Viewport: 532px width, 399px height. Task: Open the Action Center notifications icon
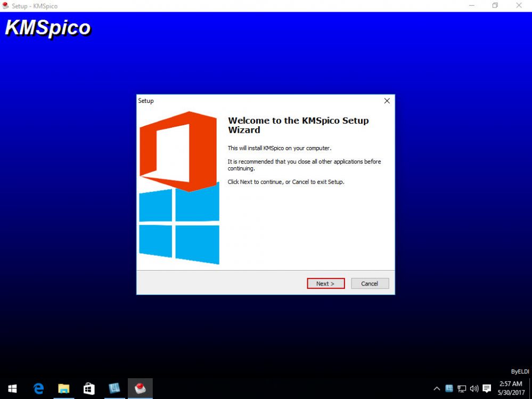point(487,389)
